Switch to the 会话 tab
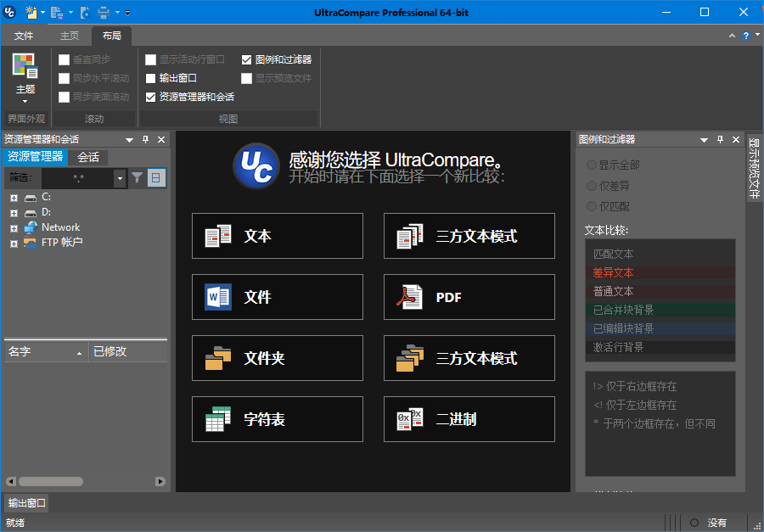Image resolution: width=764 pixels, height=532 pixels. coord(87,157)
